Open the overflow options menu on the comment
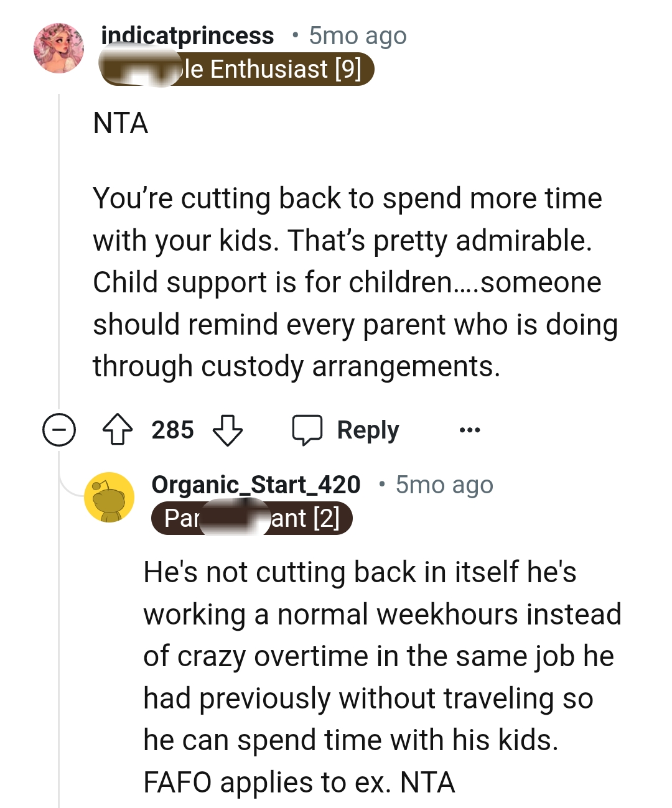The height and width of the screenshot is (808, 672). tap(469, 429)
